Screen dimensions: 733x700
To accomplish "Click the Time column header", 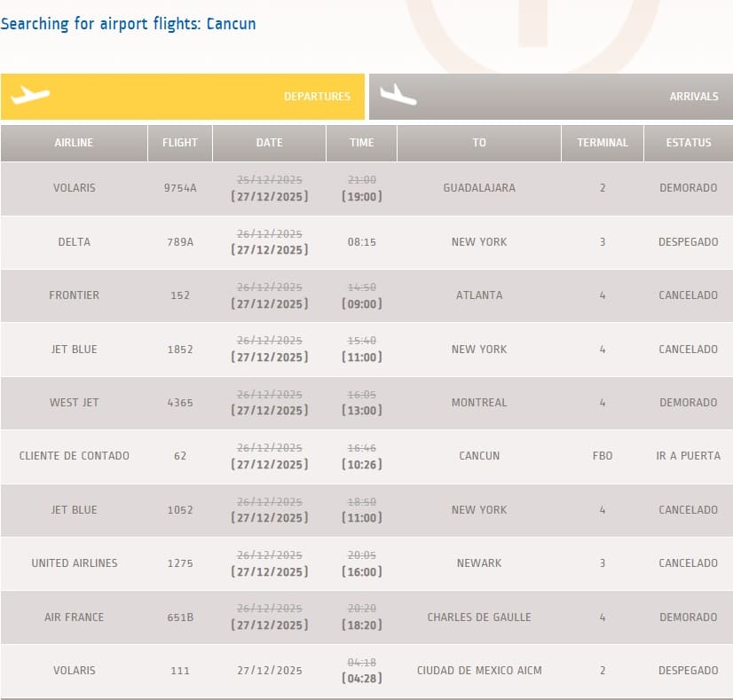I will pos(361,143).
